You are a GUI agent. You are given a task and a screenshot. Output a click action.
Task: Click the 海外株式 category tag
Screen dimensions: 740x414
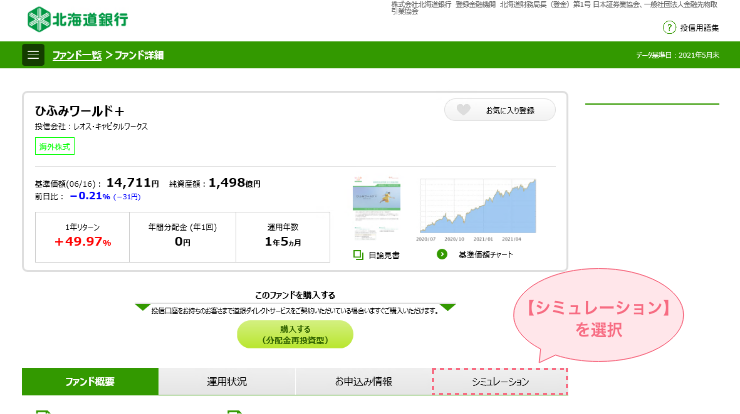(x=55, y=146)
